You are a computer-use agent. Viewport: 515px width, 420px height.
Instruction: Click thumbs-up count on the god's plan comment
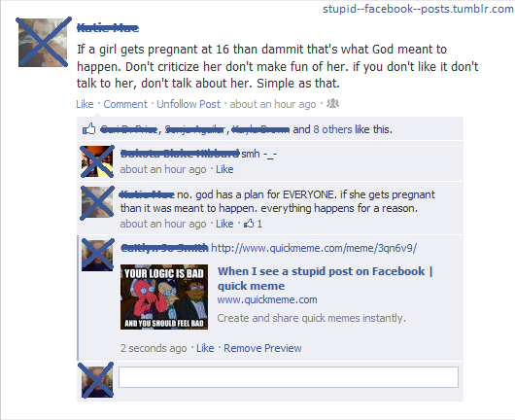pos(254,224)
